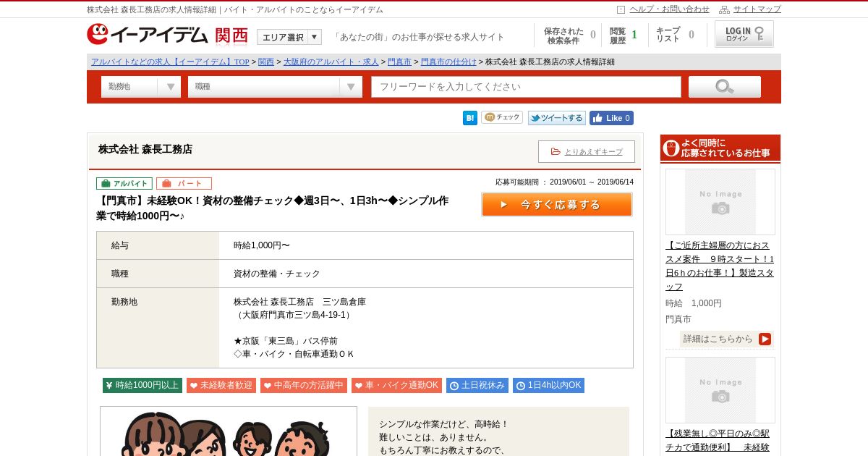Click the 株式会社 森長工務店 company heading
868x456 pixels.
pyautogui.click(x=145, y=149)
